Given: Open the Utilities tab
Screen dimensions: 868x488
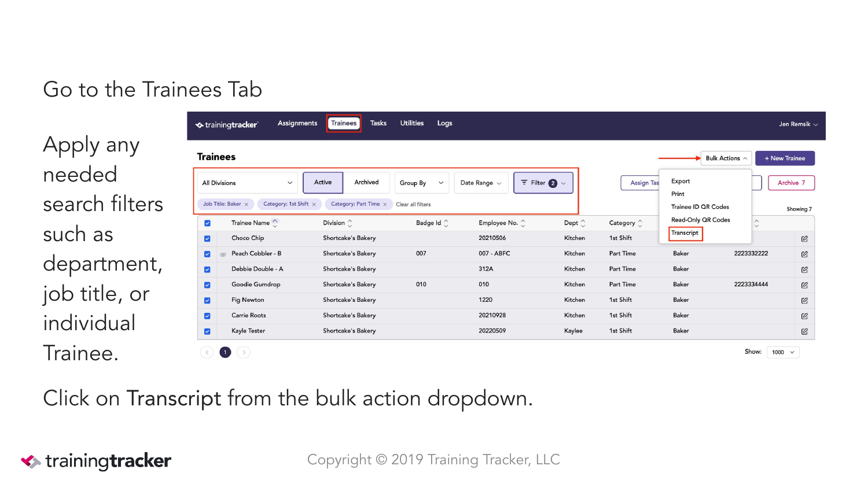Looking at the screenshot, I should [412, 123].
